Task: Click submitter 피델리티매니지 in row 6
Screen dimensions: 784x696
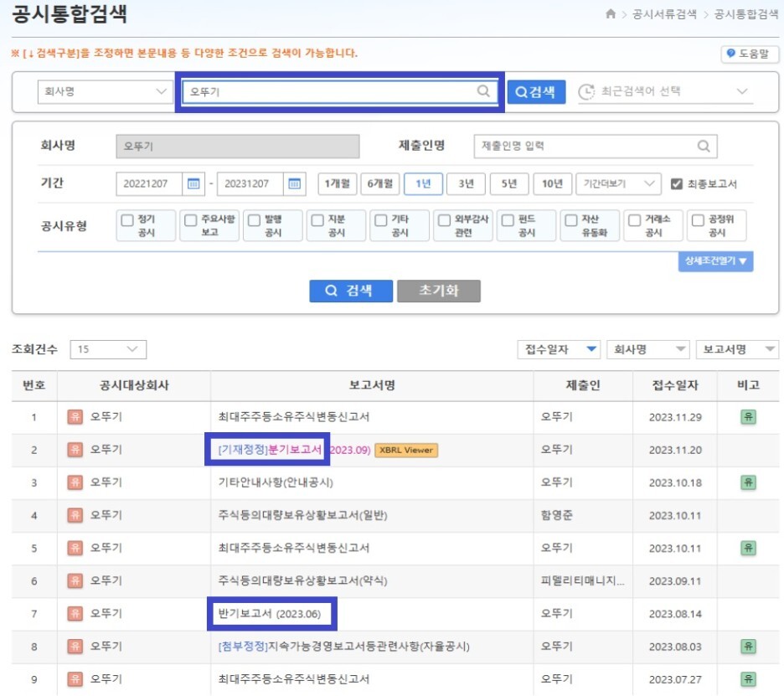Action: pyautogui.click(x=582, y=581)
